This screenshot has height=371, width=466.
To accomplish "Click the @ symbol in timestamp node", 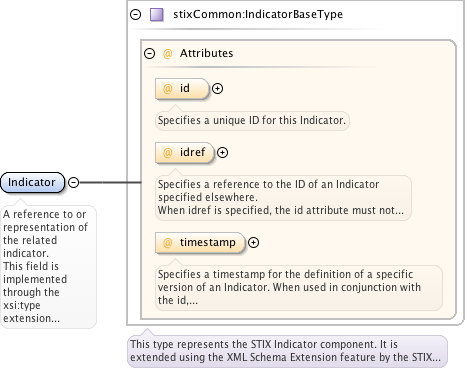I will (167, 243).
